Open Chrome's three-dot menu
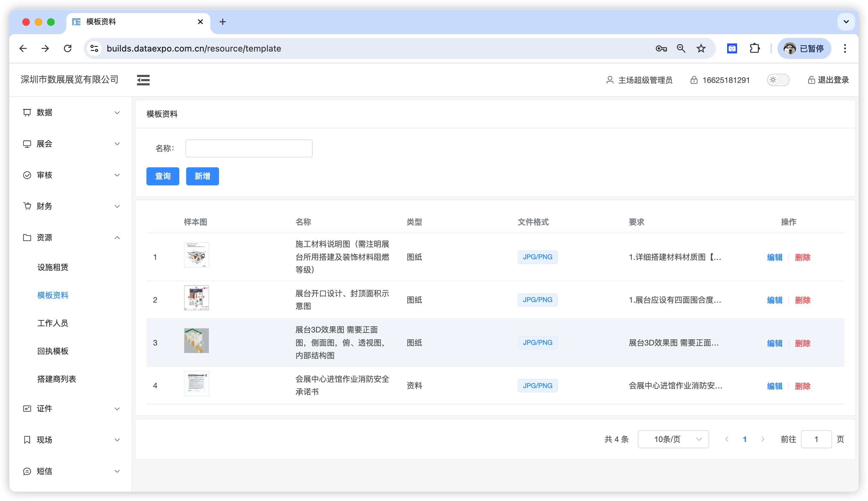This screenshot has height=501, width=868. tap(845, 48)
